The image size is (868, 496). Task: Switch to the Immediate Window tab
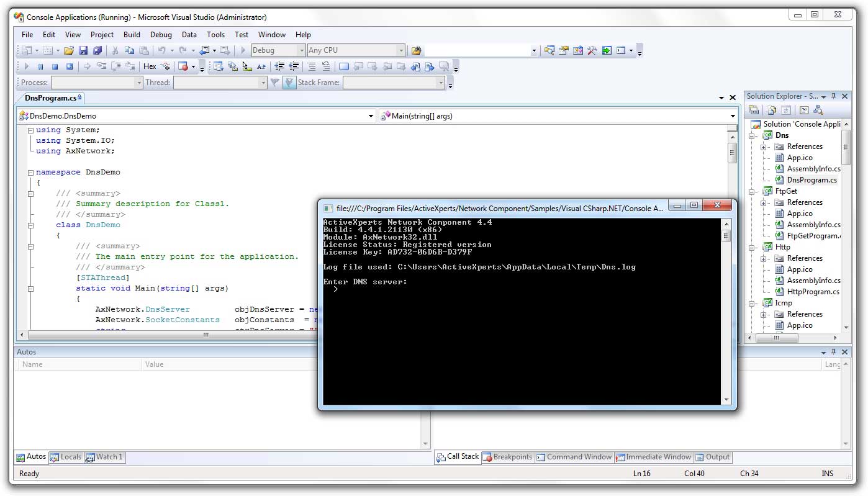point(653,457)
